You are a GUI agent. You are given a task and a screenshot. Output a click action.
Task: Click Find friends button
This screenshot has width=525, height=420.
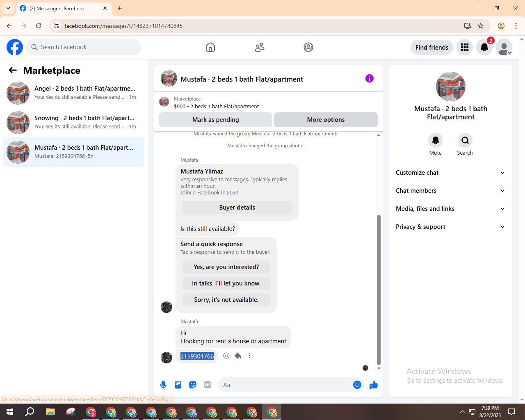432,47
